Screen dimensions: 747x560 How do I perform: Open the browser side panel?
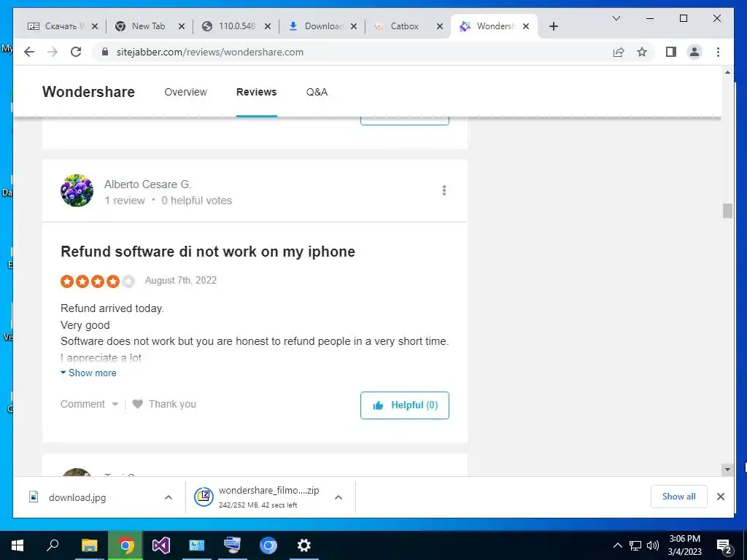[x=671, y=52]
